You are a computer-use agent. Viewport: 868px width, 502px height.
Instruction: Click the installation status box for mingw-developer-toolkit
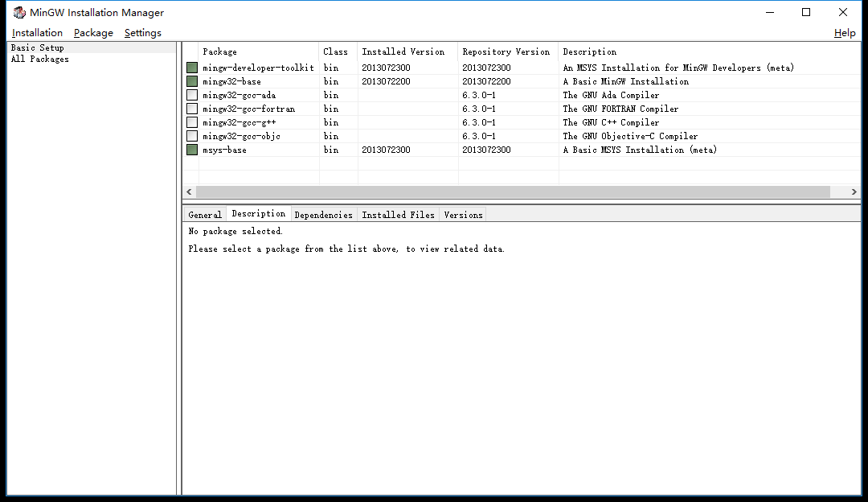click(x=191, y=68)
